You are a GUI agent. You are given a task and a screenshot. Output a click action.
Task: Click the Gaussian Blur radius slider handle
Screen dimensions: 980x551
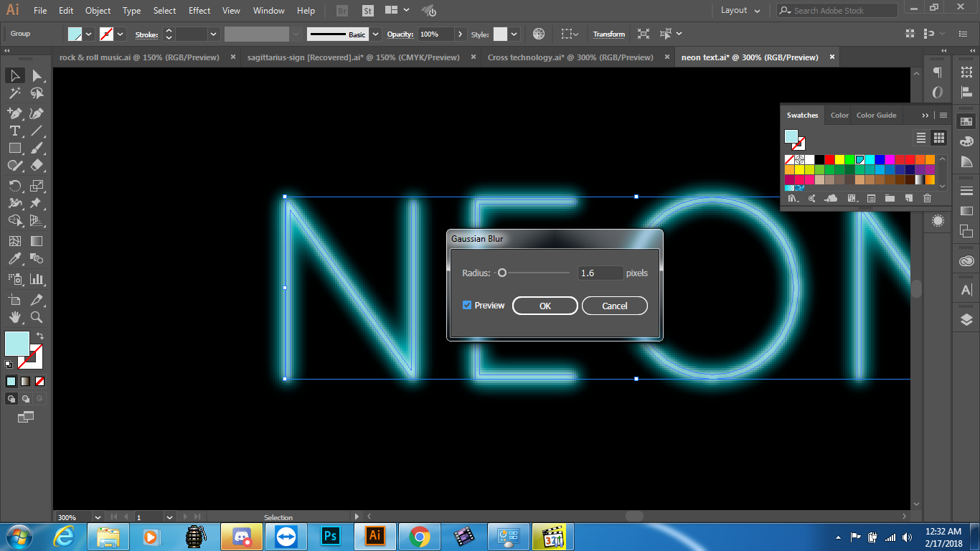(x=502, y=273)
